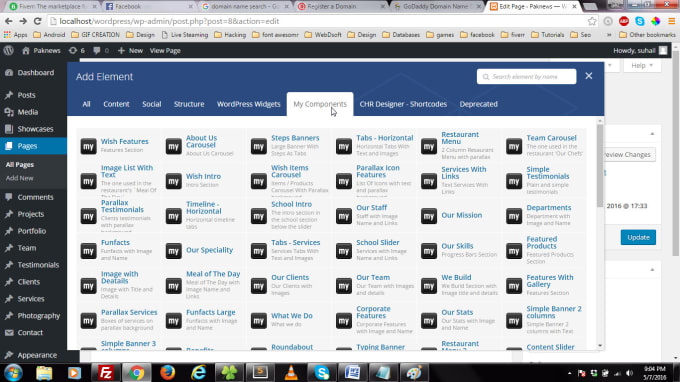The height and width of the screenshot is (382, 680).
Task: Select the Team Carousel component icon
Action: pyautogui.click(x=514, y=146)
